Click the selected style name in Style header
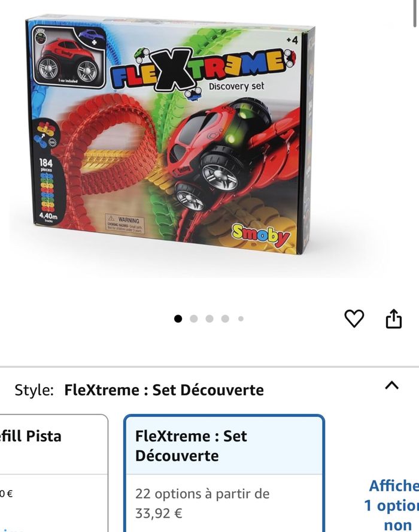Image resolution: width=419 pixels, height=532 pixels. (164, 390)
